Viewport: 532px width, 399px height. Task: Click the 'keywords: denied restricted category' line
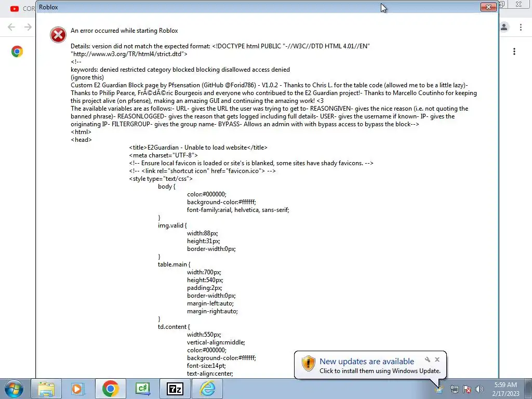point(180,70)
